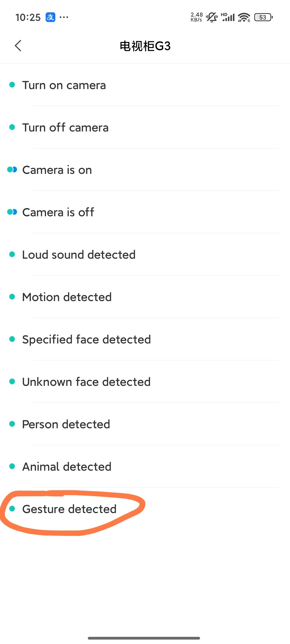The height and width of the screenshot is (644, 290).
Task: Tap the bottom home gesture bar
Action: coord(144,638)
